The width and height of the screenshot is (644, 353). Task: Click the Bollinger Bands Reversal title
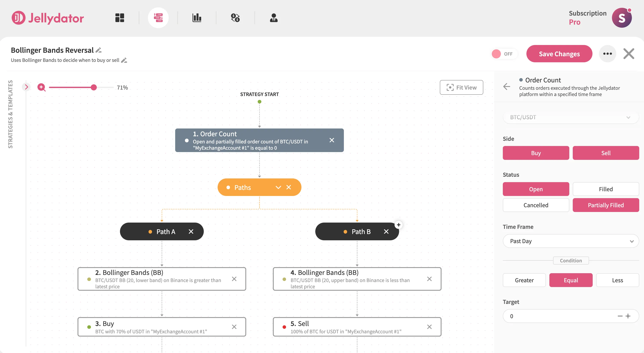click(52, 50)
